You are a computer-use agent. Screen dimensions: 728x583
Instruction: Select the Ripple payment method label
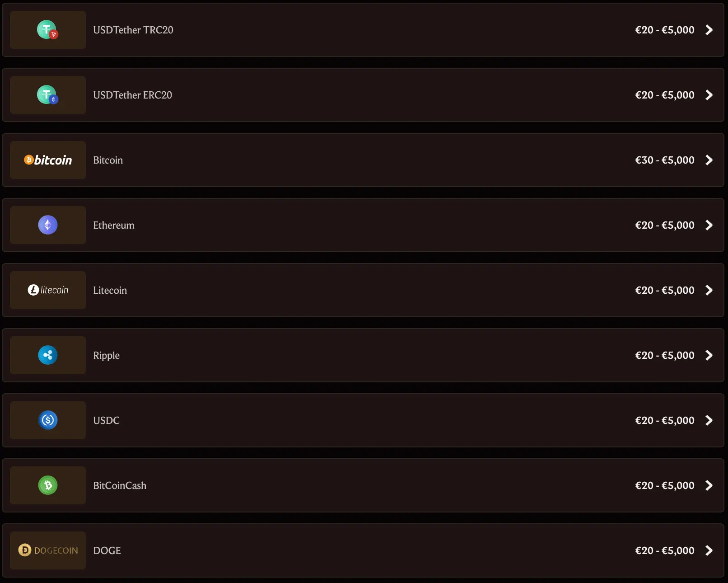click(107, 355)
